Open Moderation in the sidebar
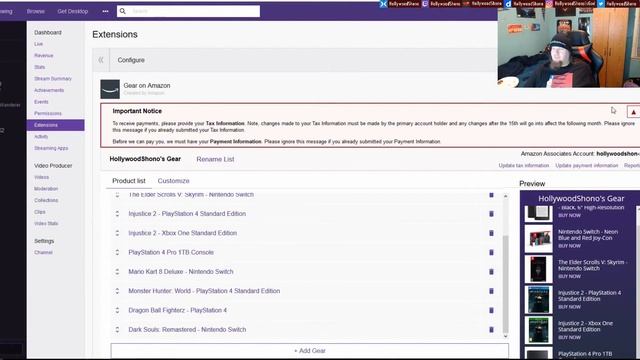 (46, 189)
